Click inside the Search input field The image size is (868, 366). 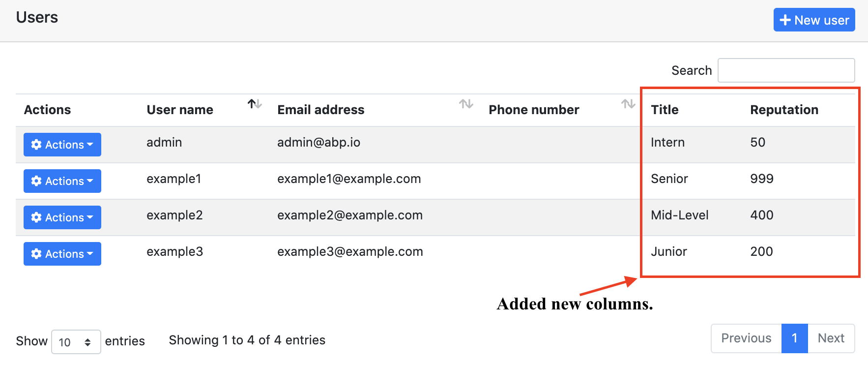(786, 70)
